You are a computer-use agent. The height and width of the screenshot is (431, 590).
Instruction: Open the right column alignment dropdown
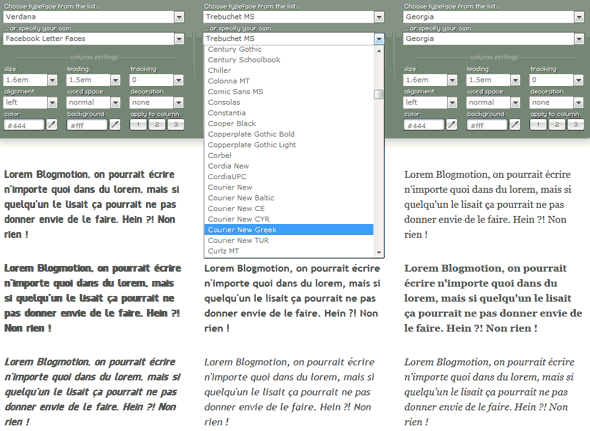point(452,102)
